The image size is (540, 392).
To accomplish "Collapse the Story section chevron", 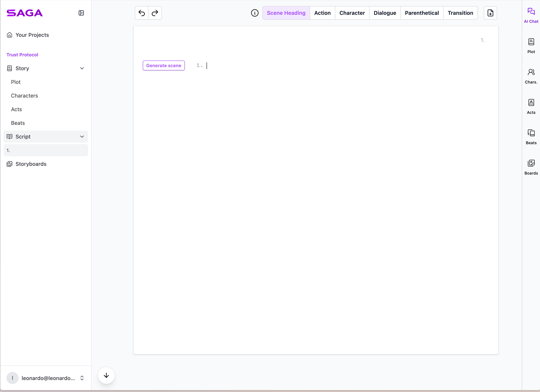I will point(82,68).
